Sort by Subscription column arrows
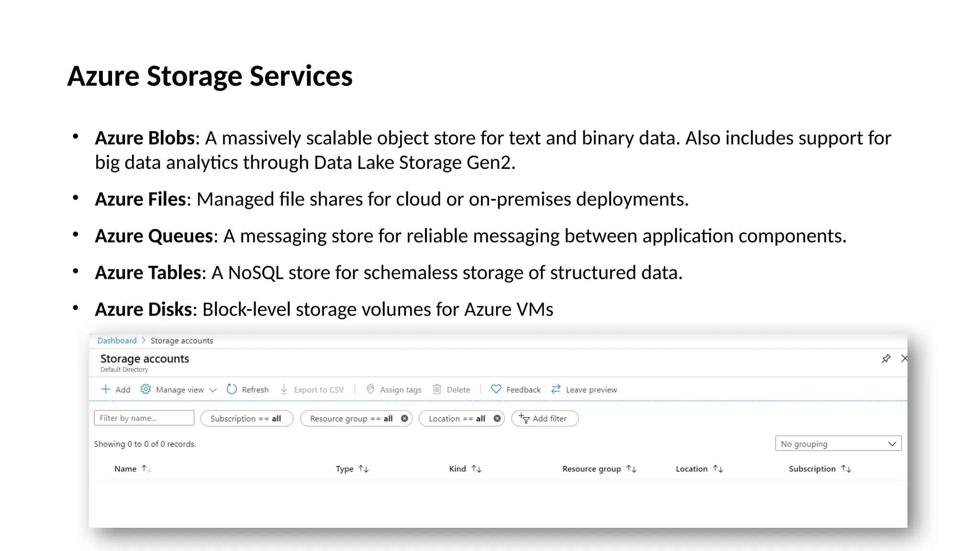The image size is (980, 551). click(846, 469)
